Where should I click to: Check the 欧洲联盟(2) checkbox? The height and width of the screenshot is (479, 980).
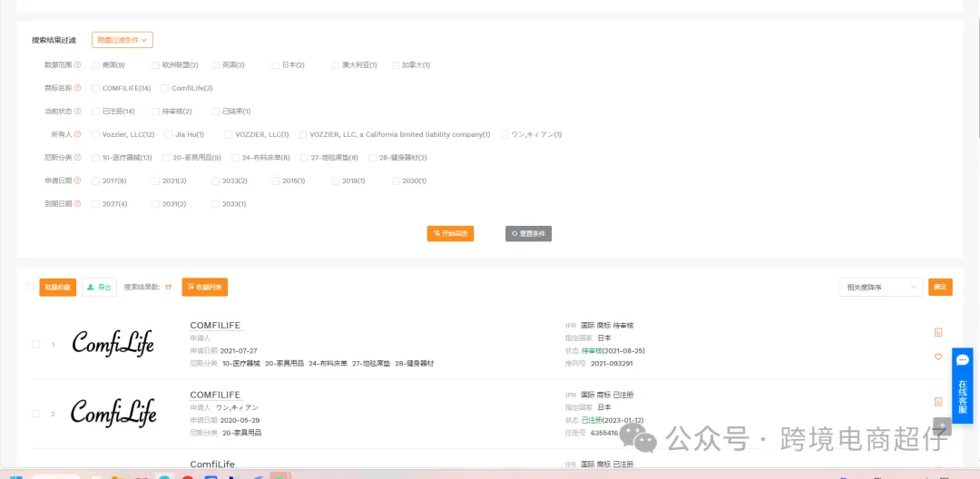click(156, 65)
